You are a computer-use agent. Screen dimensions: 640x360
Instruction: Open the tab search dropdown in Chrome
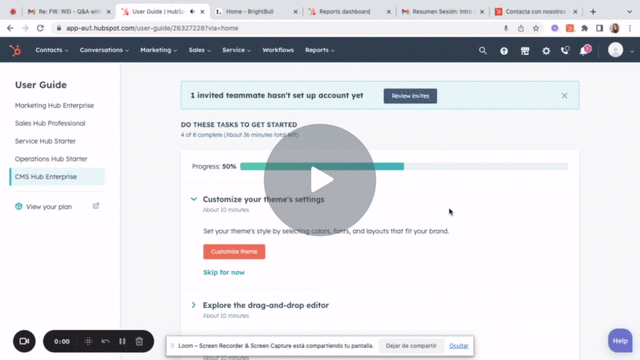click(x=629, y=11)
